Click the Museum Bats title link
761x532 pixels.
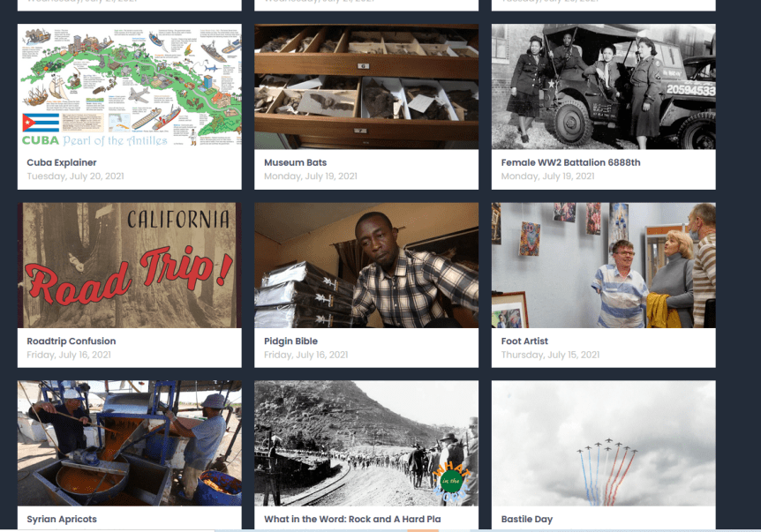pos(295,162)
